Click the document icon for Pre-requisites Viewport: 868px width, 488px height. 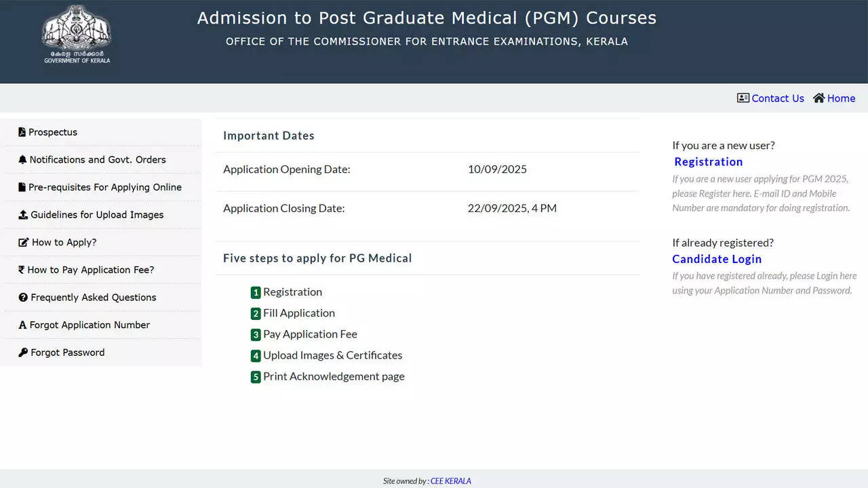[x=22, y=188]
